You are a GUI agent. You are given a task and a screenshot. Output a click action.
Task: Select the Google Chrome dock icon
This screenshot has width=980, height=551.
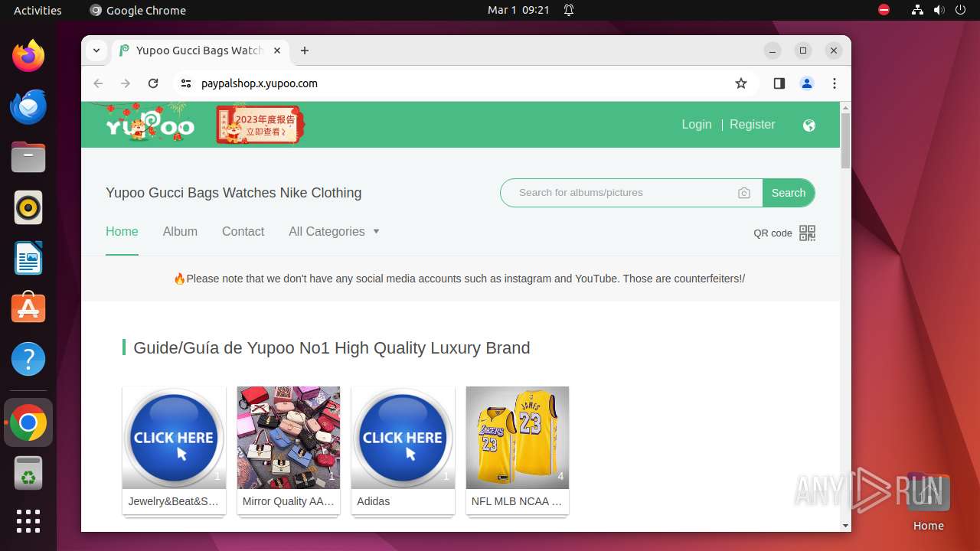click(28, 422)
